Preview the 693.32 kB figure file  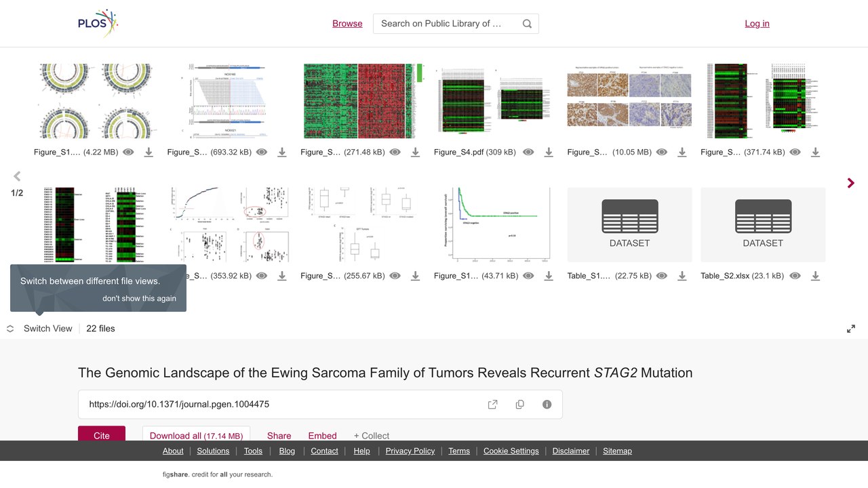262,152
